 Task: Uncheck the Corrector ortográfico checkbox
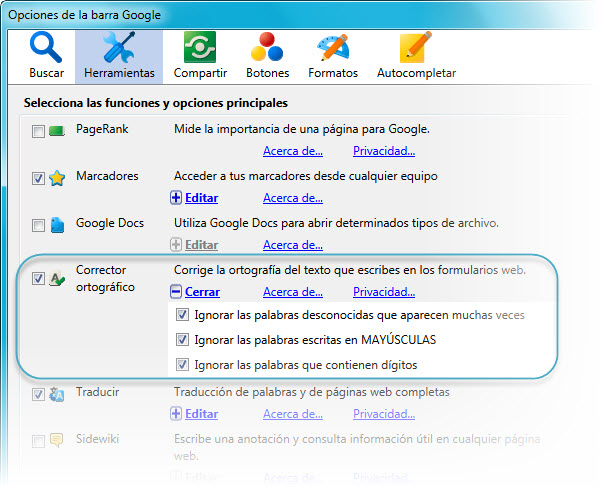coord(38,279)
